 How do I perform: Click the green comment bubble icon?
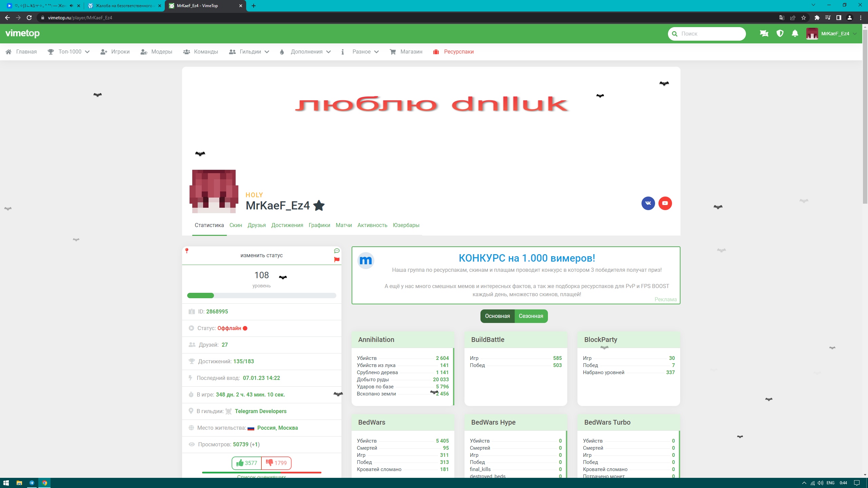coord(337,251)
